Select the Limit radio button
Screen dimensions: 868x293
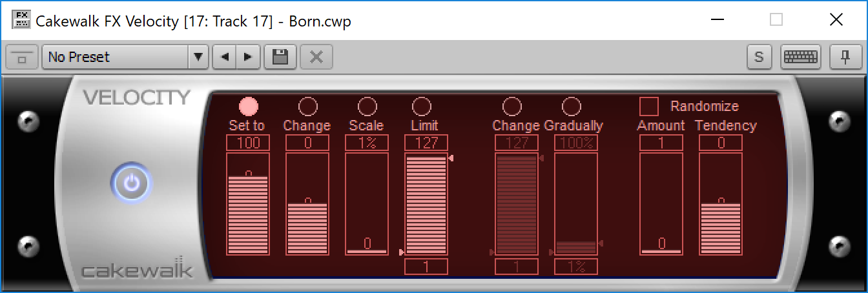tap(421, 106)
